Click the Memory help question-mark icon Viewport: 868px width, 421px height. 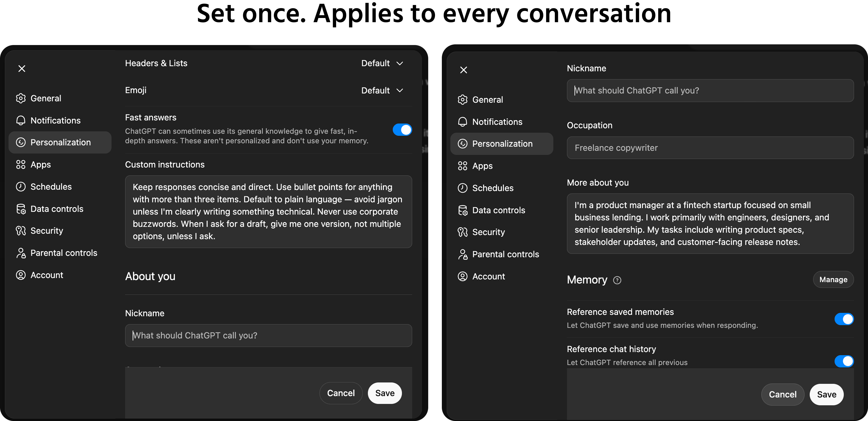(x=617, y=280)
